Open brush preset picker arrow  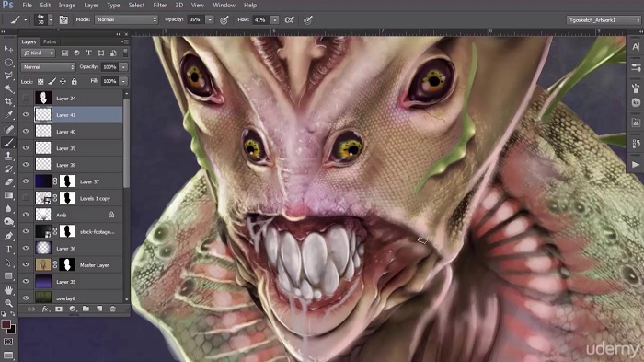(x=51, y=19)
